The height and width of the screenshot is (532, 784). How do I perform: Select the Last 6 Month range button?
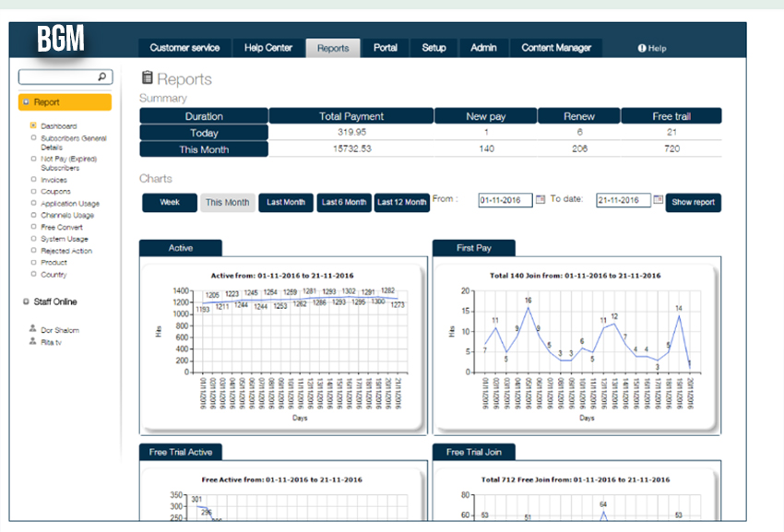click(x=344, y=202)
